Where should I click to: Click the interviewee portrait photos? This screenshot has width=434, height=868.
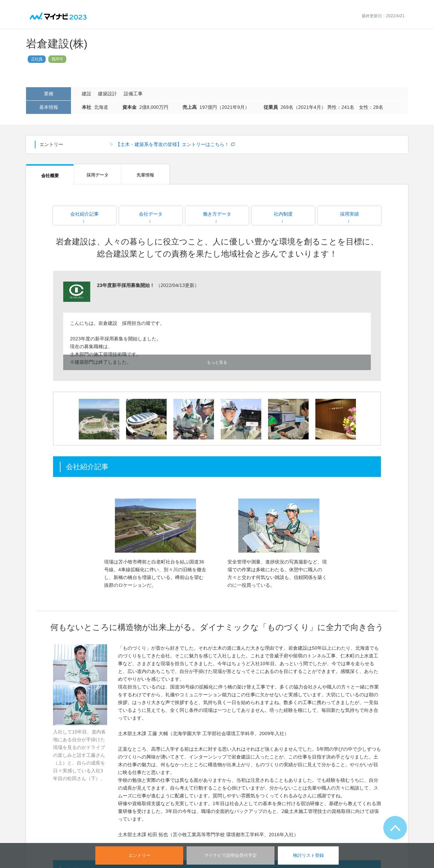(80, 684)
